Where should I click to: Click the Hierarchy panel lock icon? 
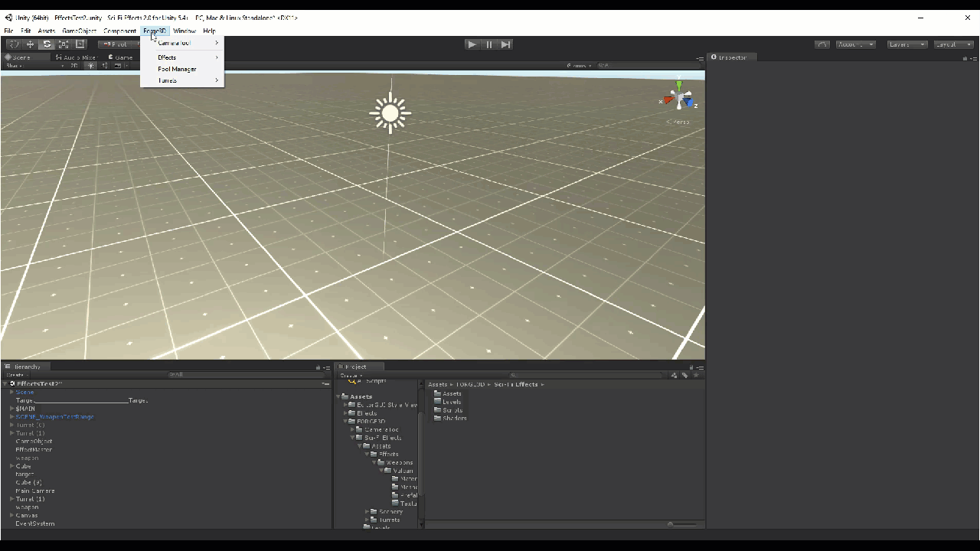point(318,367)
